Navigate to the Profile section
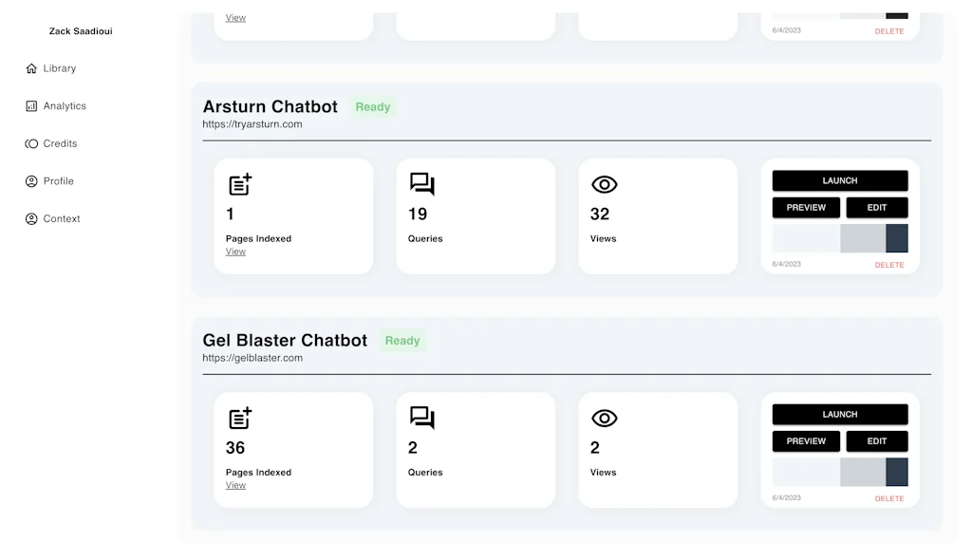Screen dimensions: 972x560 [29, 180]
